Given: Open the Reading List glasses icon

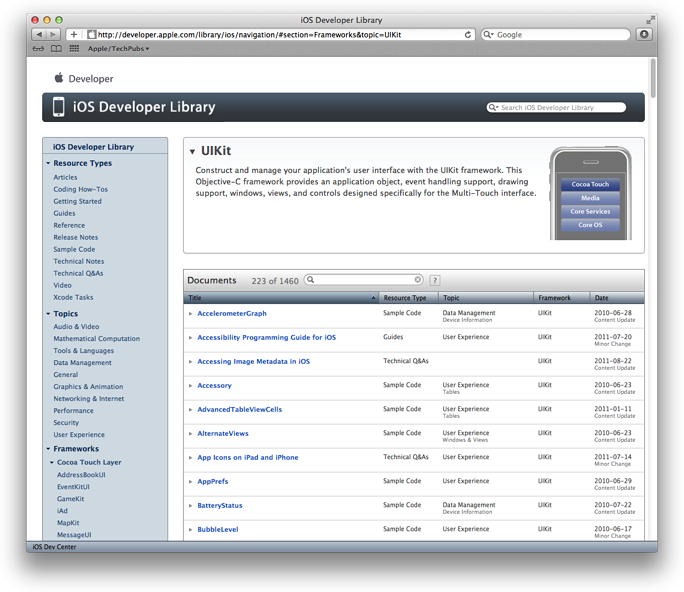Looking at the screenshot, I should click(38, 48).
